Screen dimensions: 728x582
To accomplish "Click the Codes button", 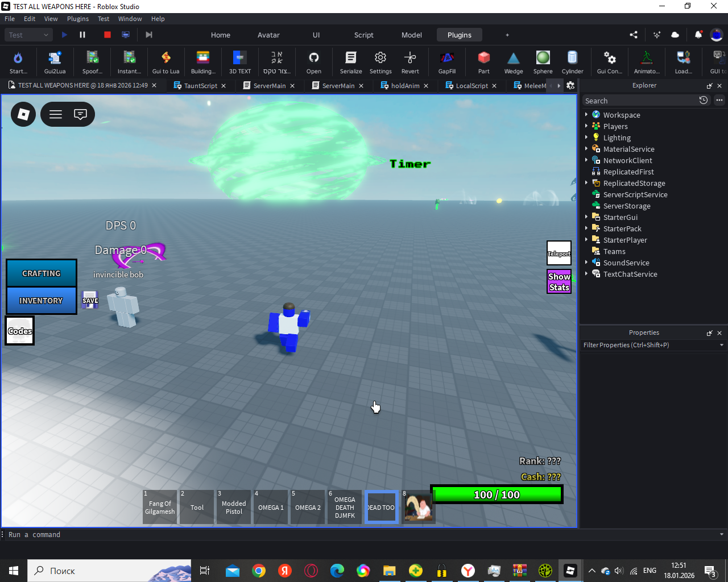I will 20,331.
